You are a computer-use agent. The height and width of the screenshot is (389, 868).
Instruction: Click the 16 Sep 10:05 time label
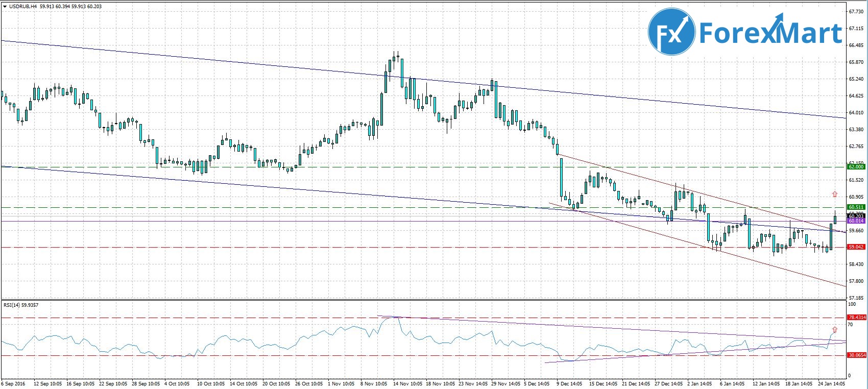(x=81, y=383)
